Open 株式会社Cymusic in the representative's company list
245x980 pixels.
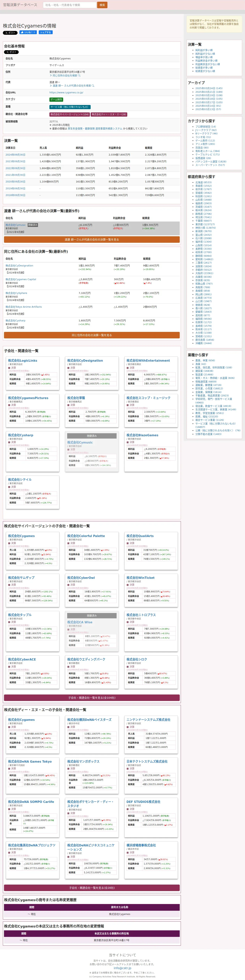[x=16, y=225]
